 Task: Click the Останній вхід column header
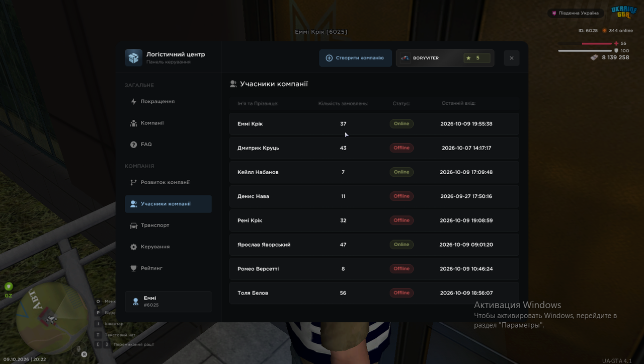point(458,104)
